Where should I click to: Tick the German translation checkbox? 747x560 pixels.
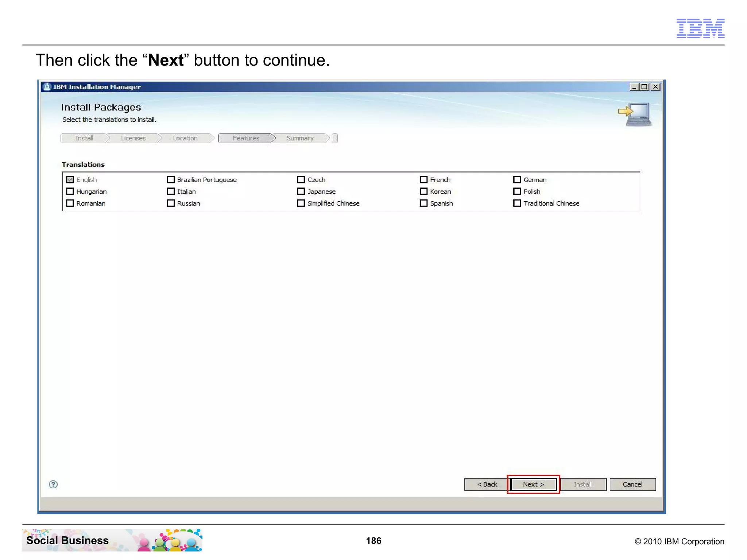[x=517, y=180]
